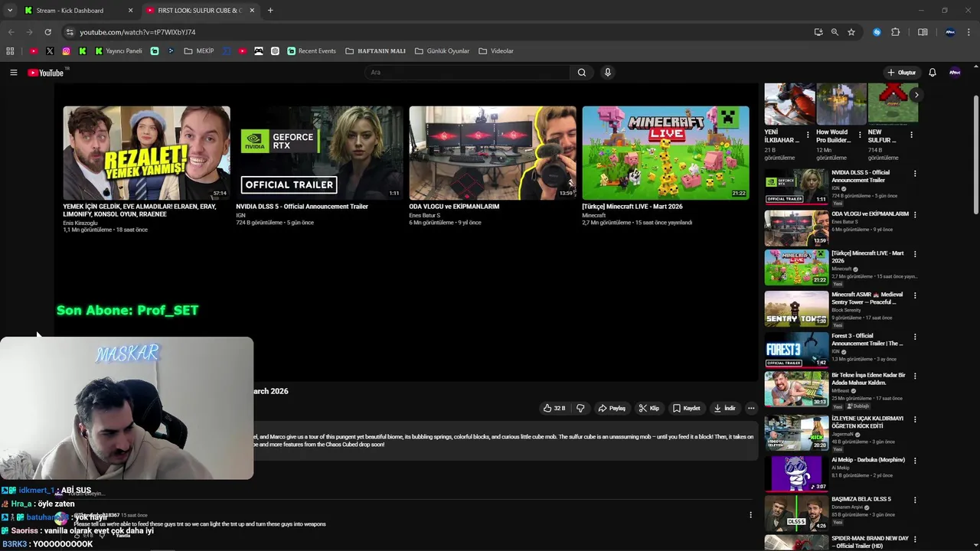Viewport: 980px width, 551px height.
Task: Click the install app icon in address bar
Action: tap(818, 32)
